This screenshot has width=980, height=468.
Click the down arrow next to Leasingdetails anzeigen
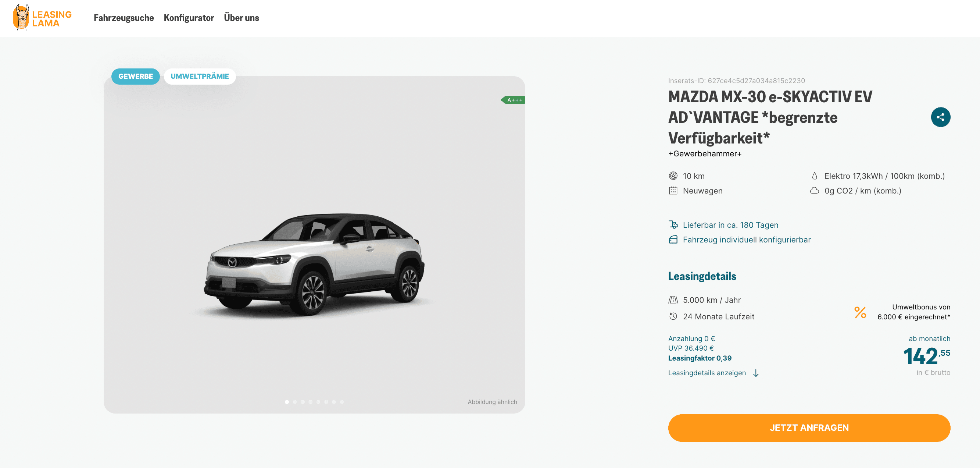[755, 373]
